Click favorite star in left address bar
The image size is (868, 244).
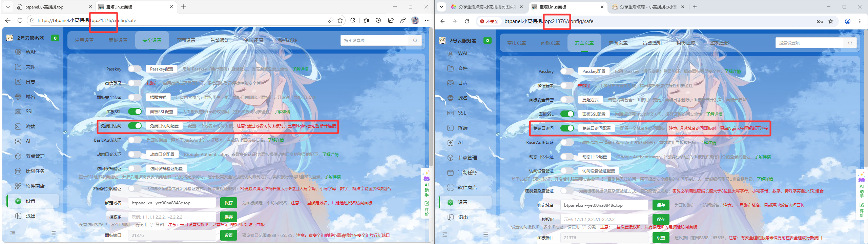click(340, 20)
